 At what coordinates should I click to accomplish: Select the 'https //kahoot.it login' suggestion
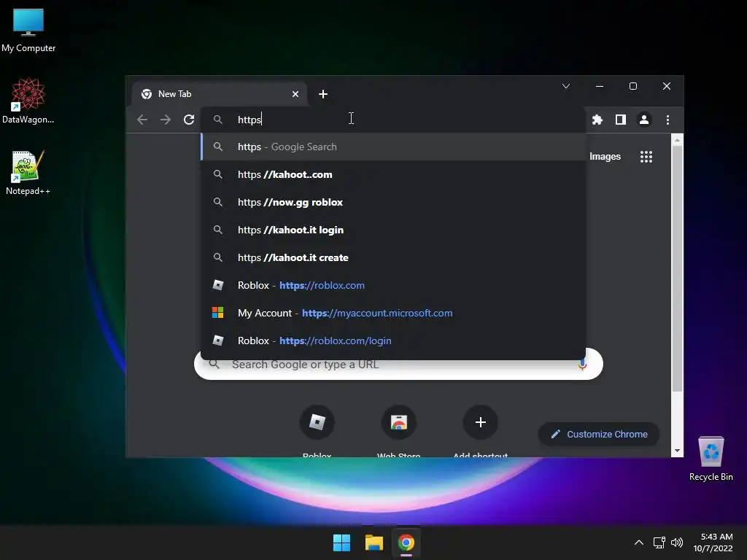tap(393, 230)
